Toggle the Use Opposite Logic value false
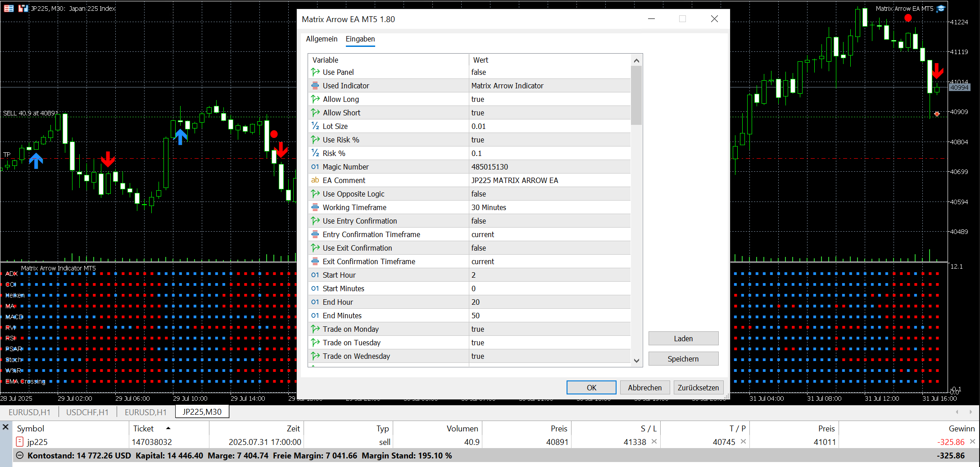 [550, 194]
